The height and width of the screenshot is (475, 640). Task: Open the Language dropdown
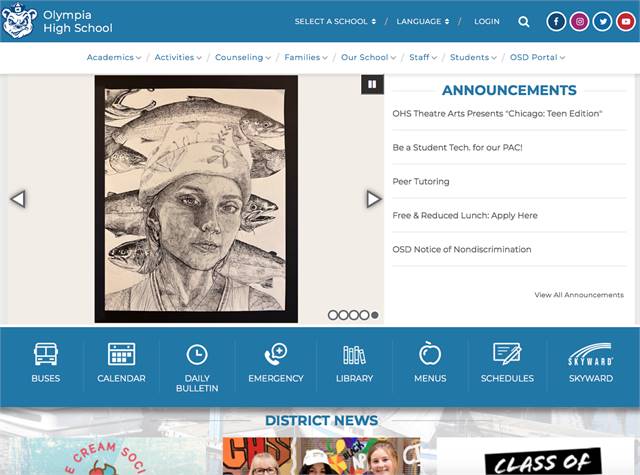click(x=422, y=22)
